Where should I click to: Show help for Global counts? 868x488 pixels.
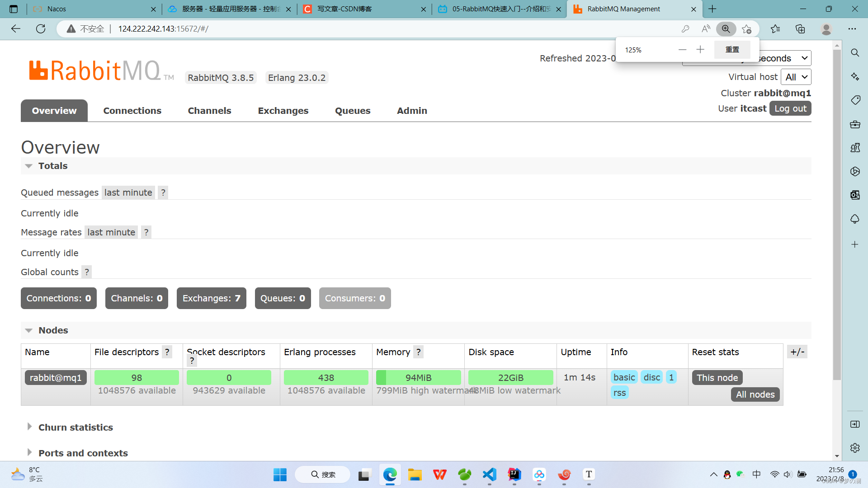(87, 272)
